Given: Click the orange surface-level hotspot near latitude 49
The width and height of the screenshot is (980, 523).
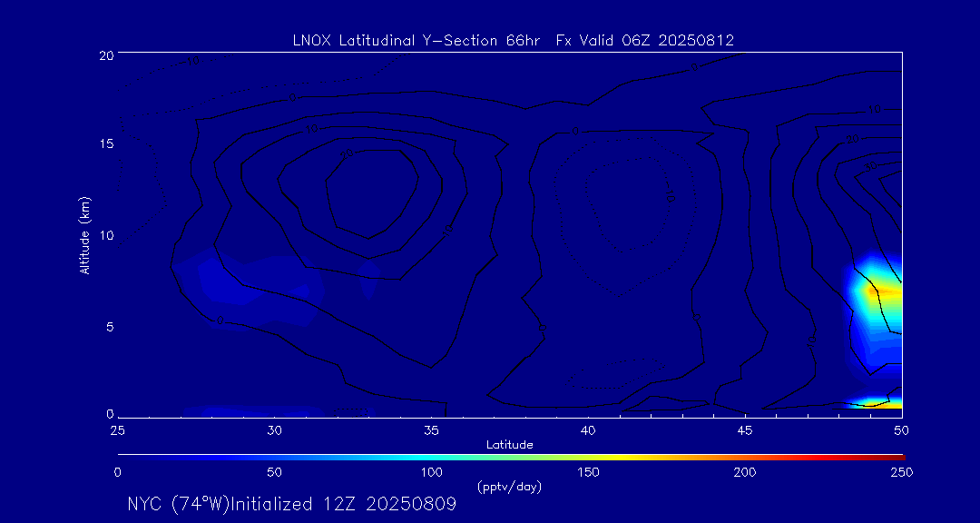Looking at the screenshot, I should (873, 402).
